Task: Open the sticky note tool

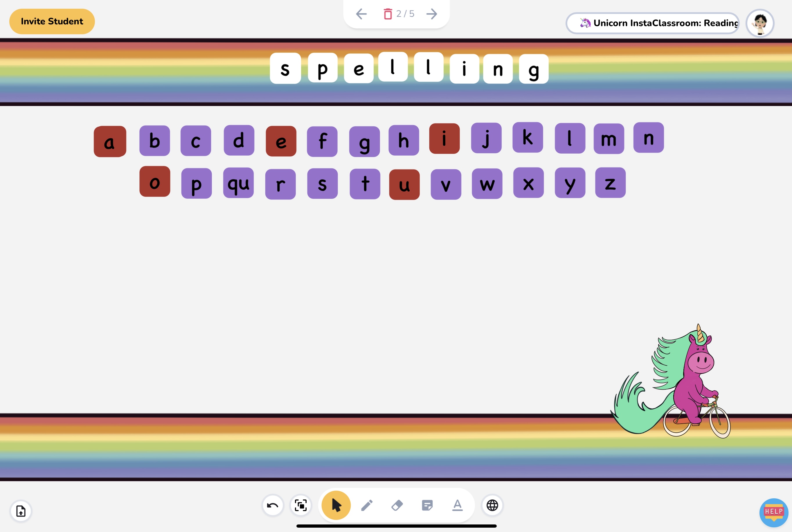Action: pyautogui.click(x=427, y=505)
